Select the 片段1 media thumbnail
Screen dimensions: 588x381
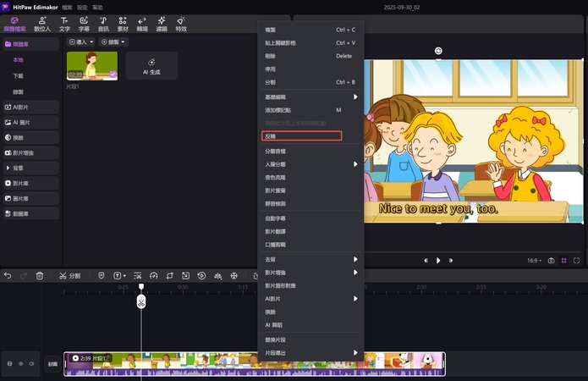pyautogui.click(x=92, y=65)
